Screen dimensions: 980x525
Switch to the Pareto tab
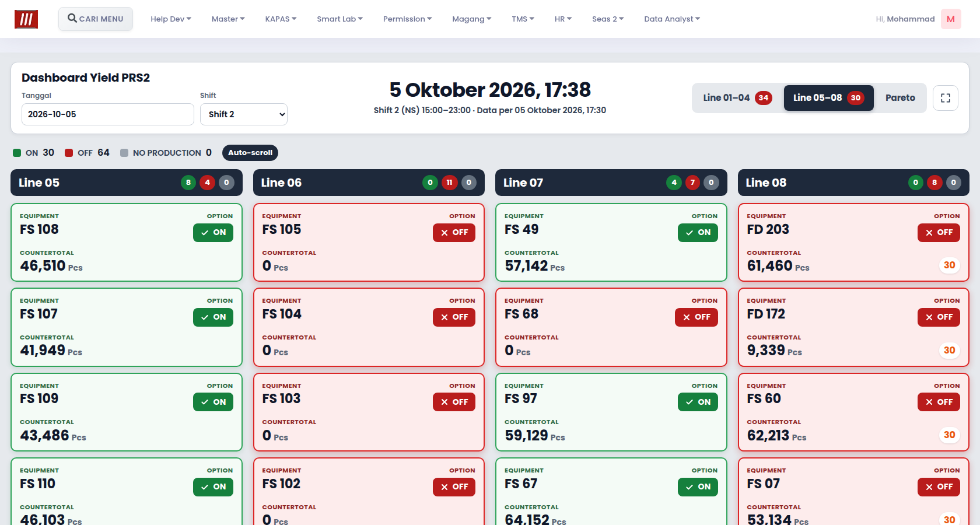900,98
